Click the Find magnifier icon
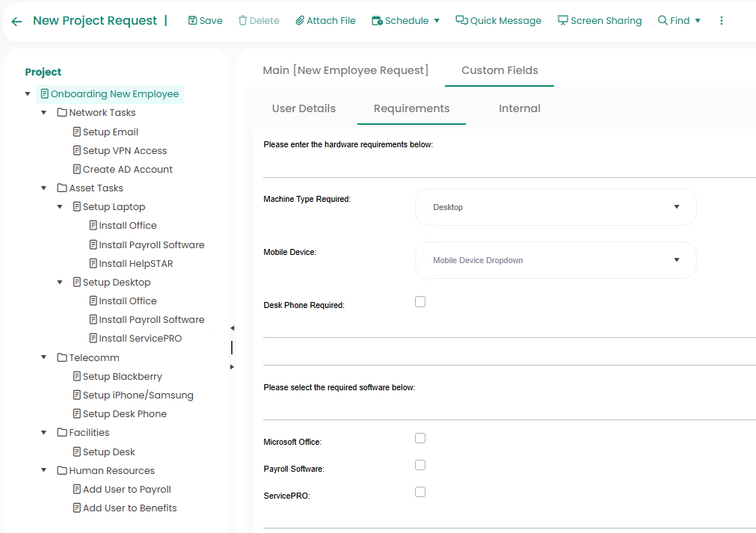 (663, 20)
